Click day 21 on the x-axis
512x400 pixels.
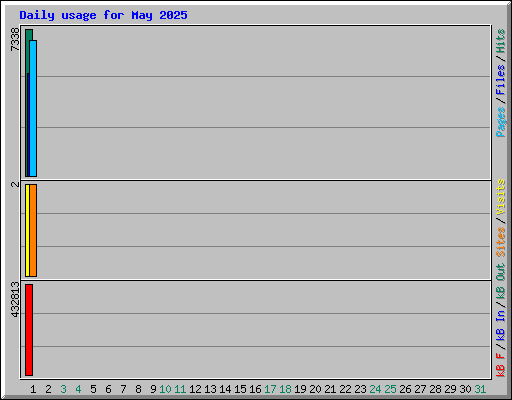[330, 389]
